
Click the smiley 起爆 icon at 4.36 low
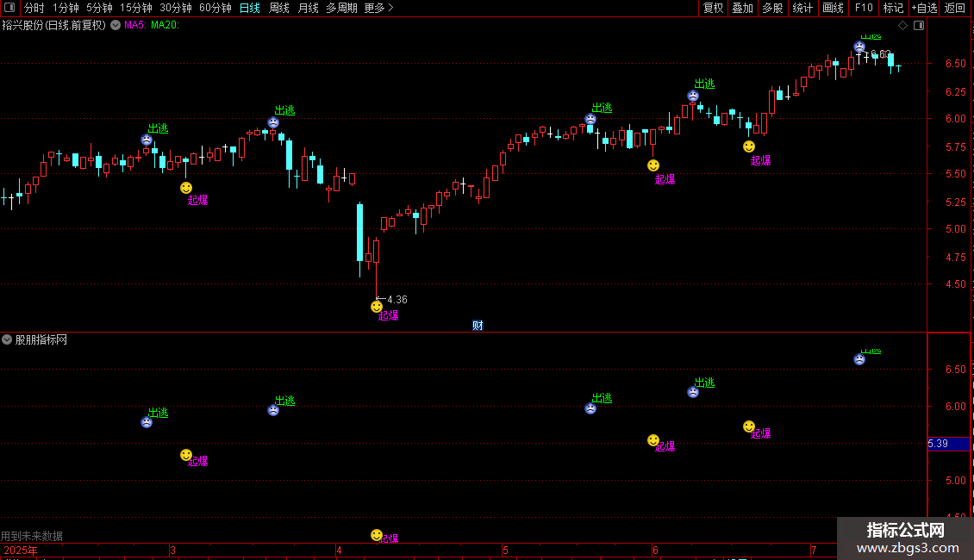(377, 307)
